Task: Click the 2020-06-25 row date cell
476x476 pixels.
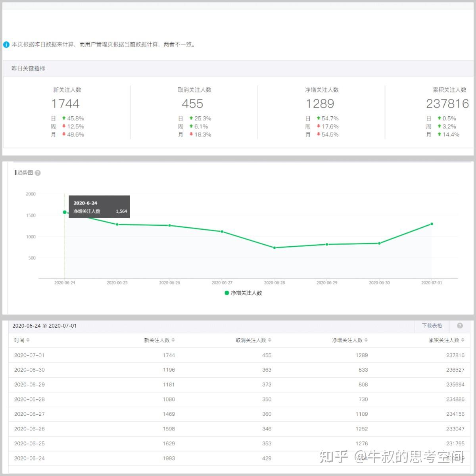Action: coord(29,443)
